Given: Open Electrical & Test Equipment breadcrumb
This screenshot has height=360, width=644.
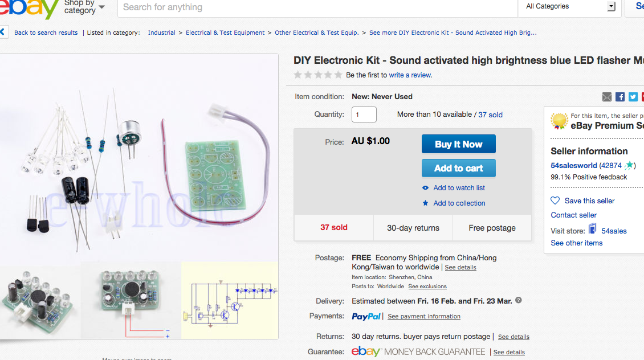Looking at the screenshot, I should (225, 33).
